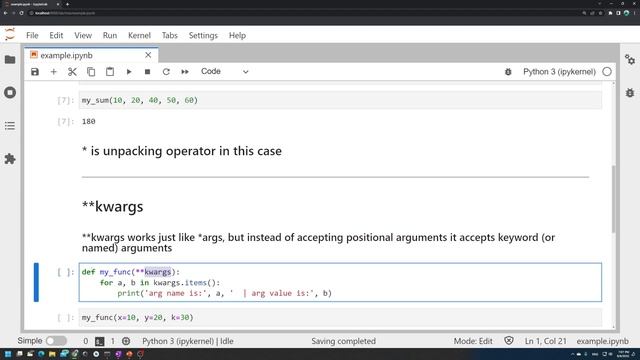The width and height of the screenshot is (640, 360).
Task: Open a new browser tab
Action: (67, 4)
